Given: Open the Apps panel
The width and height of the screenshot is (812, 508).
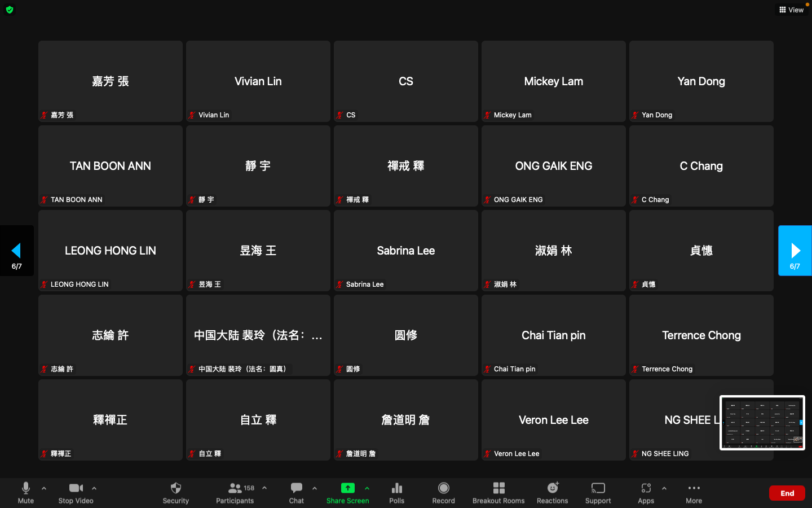Looking at the screenshot, I should point(646,492).
